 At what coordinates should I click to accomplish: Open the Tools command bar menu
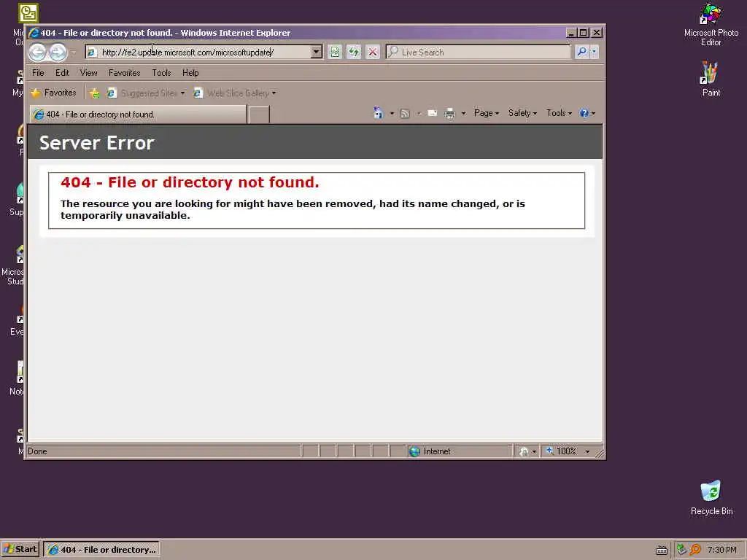pyautogui.click(x=559, y=113)
